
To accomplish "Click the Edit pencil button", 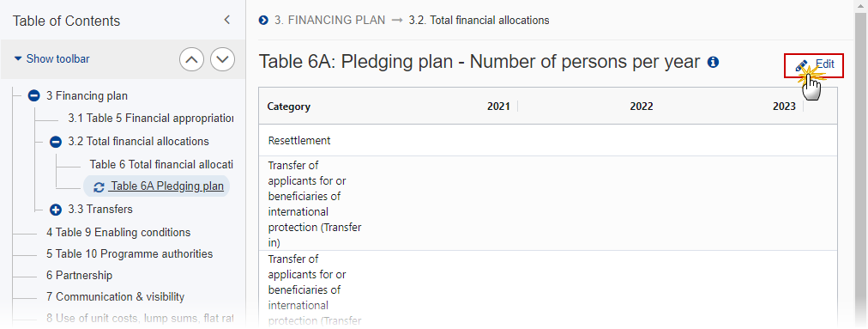I will (814, 65).
